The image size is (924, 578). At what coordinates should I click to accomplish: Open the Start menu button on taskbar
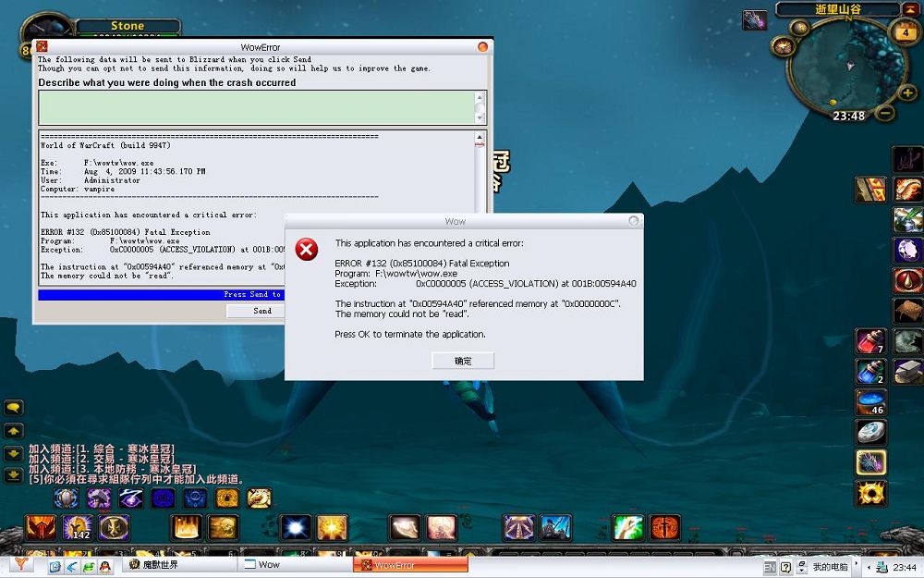(x=20, y=565)
